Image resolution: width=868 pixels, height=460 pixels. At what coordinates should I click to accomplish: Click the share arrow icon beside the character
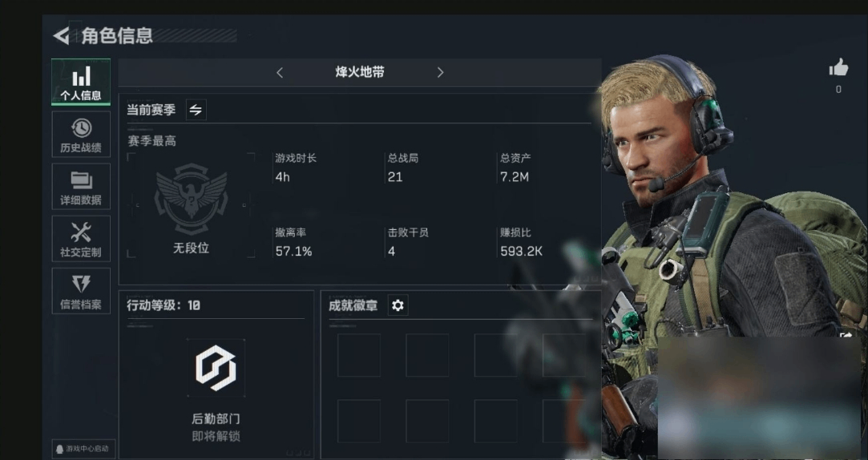pyautogui.click(x=846, y=334)
